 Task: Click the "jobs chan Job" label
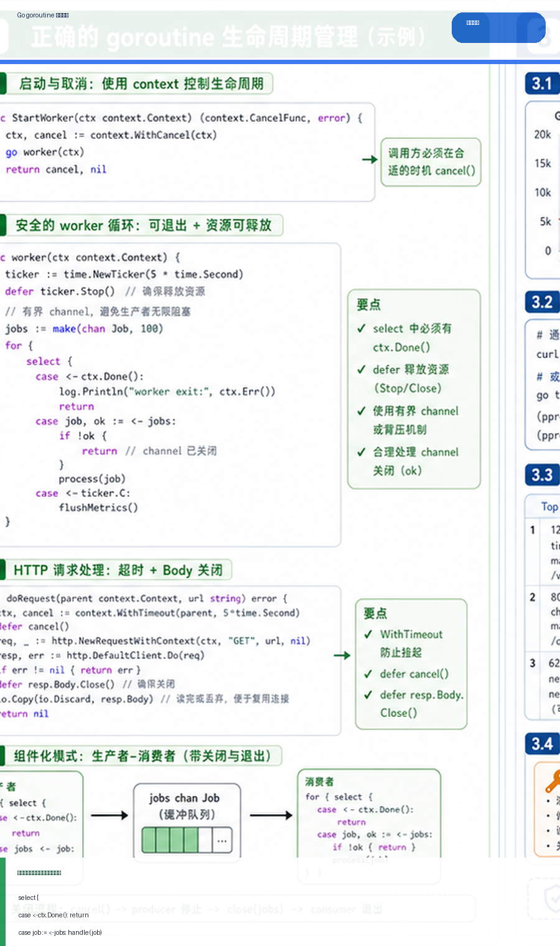pos(184,798)
